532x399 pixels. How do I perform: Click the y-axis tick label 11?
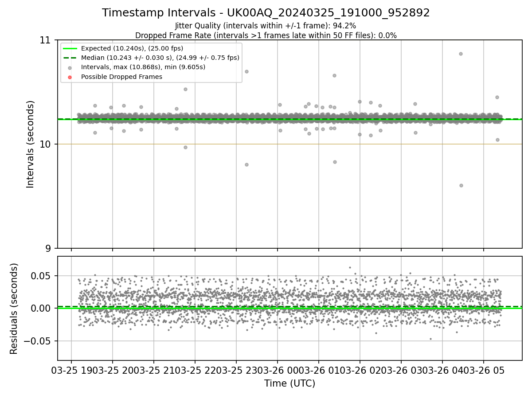[x=45, y=40]
